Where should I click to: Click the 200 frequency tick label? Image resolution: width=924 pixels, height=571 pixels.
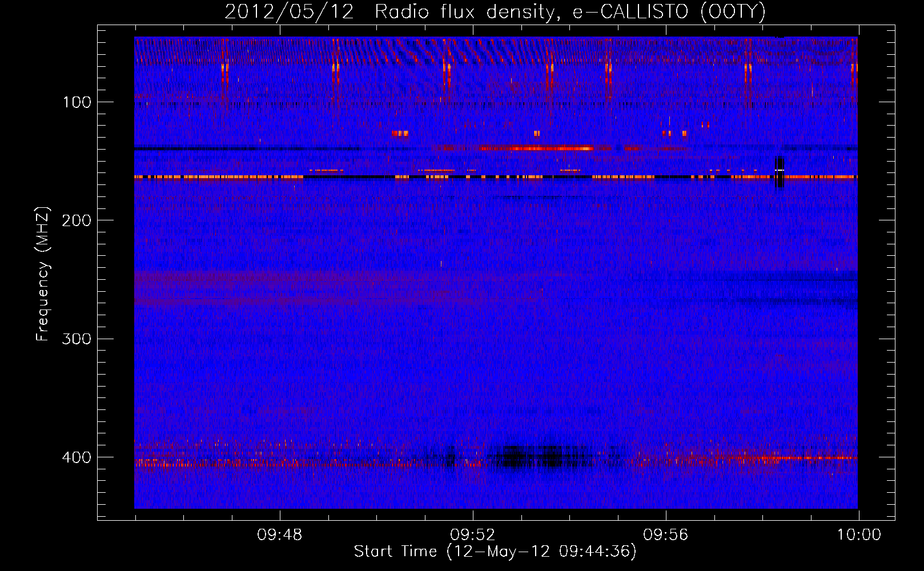coord(77,221)
